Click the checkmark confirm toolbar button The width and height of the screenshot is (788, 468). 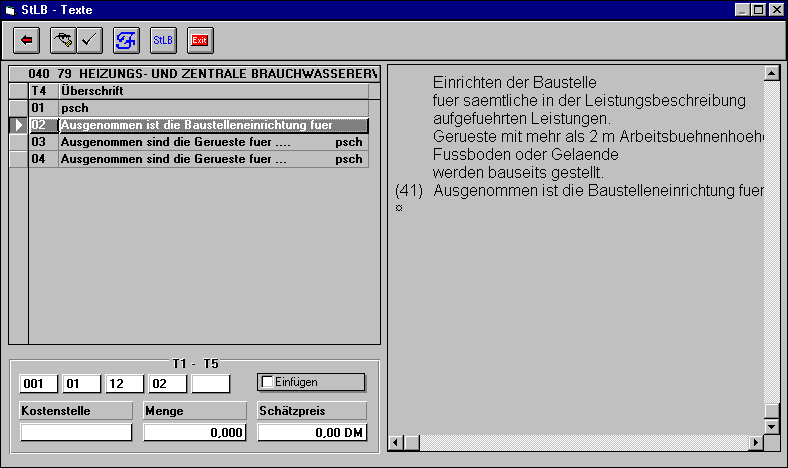click(90, 40)
